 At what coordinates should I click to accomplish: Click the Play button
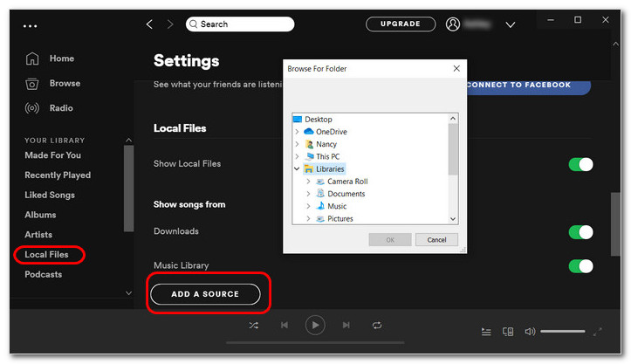tap(315, 325)
